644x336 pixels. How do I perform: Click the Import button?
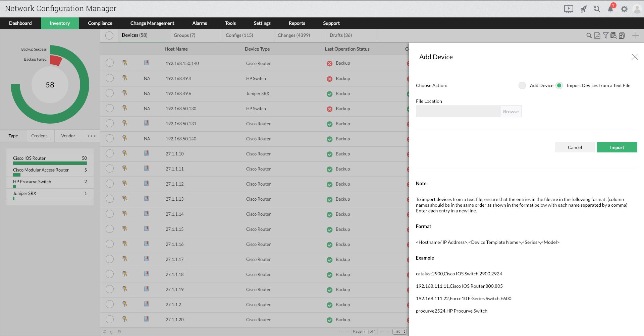pos(617,147)
